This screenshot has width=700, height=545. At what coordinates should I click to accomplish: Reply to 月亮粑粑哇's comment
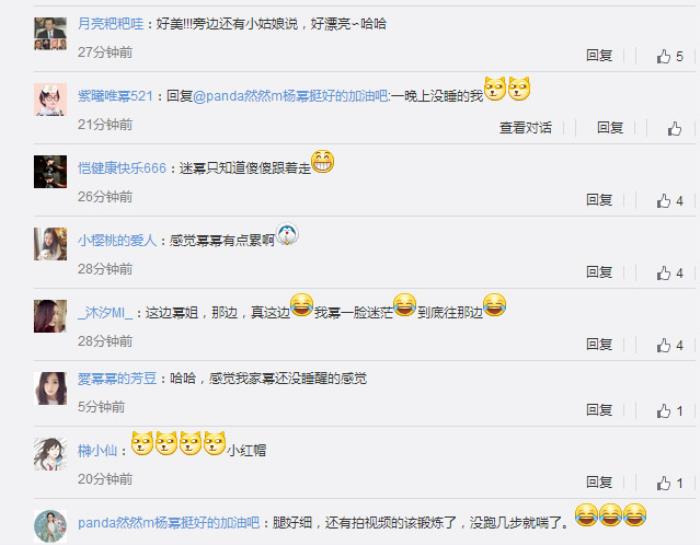coord(599,55)
